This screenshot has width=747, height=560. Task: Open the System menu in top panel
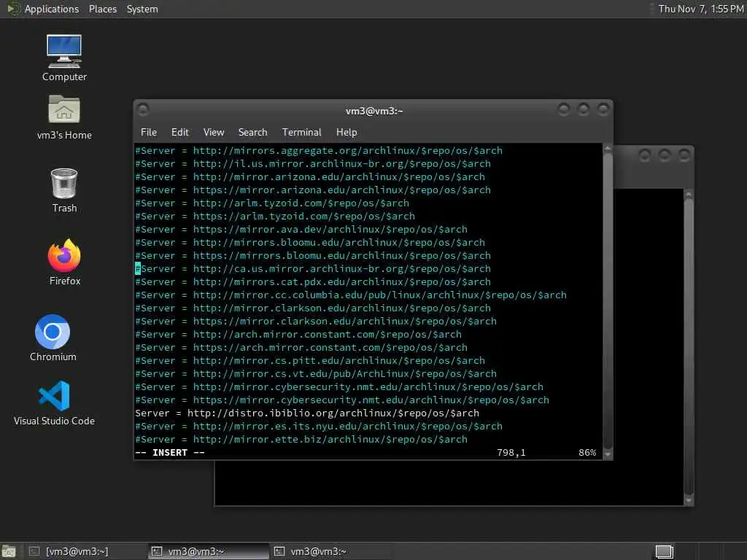click(x=142, y=9)
